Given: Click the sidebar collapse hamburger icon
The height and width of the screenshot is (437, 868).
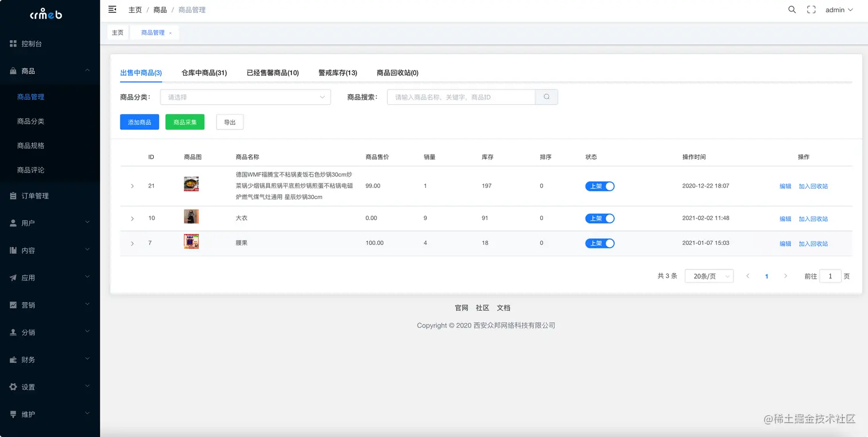Looking at the screenshot, I should click(x=113, y=9).
